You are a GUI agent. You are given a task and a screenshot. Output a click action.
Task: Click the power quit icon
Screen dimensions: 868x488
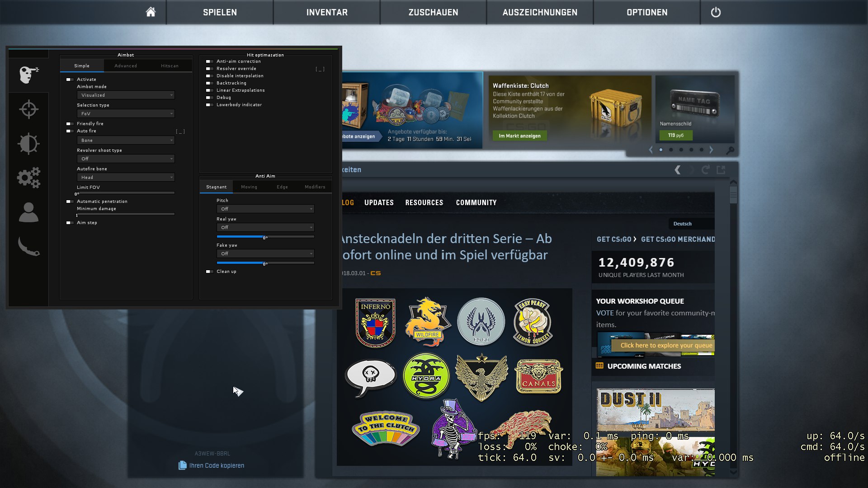point(716,12)
